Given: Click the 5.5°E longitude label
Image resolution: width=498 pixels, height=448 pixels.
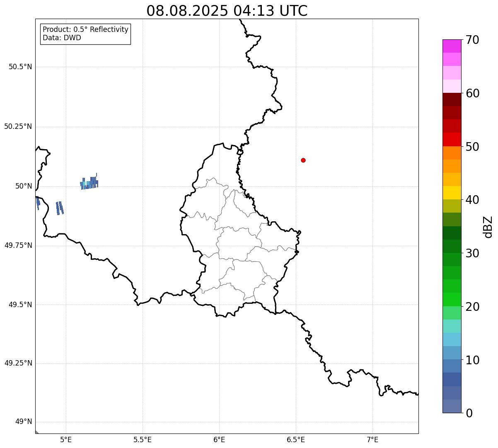Looking at the screenshot, I should click(143, 439).
